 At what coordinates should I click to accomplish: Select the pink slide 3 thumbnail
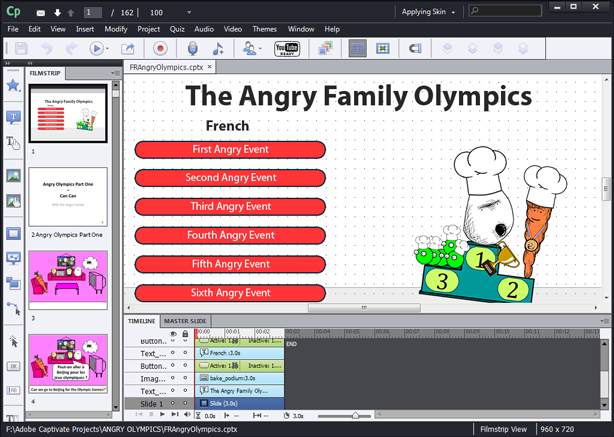tap(69, 279)
